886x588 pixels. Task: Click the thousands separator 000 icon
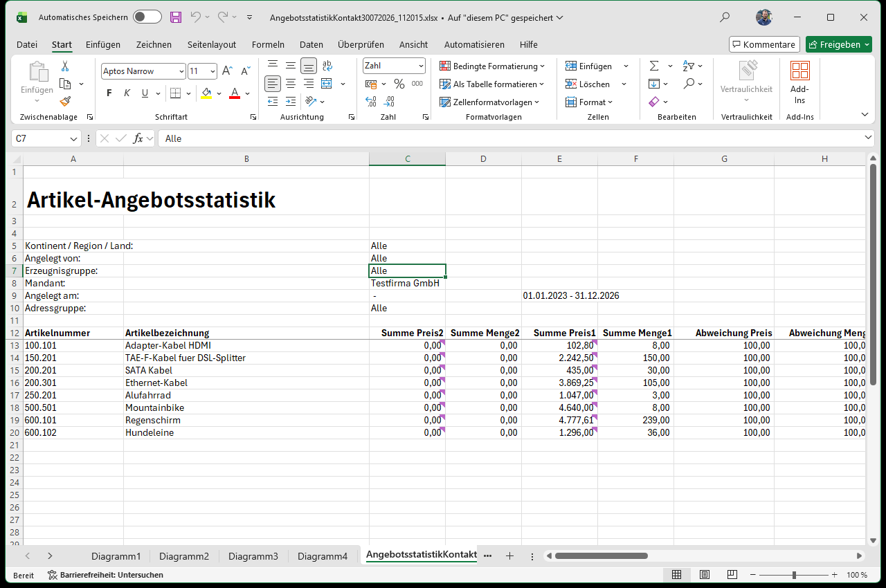(x=417, y=84)
